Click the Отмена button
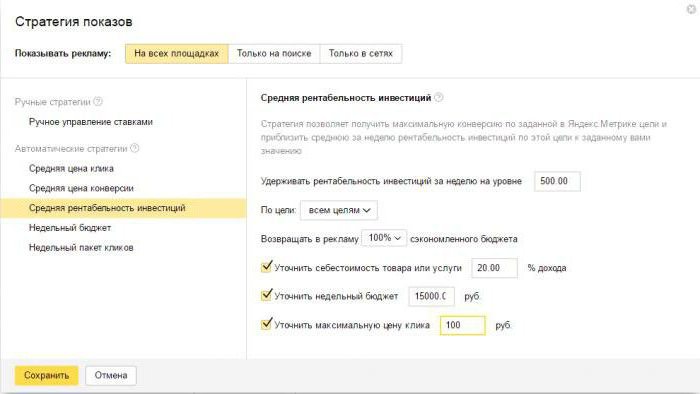This screenshot has height=394, width=700. pyautogui.click(x=111, y=375)
